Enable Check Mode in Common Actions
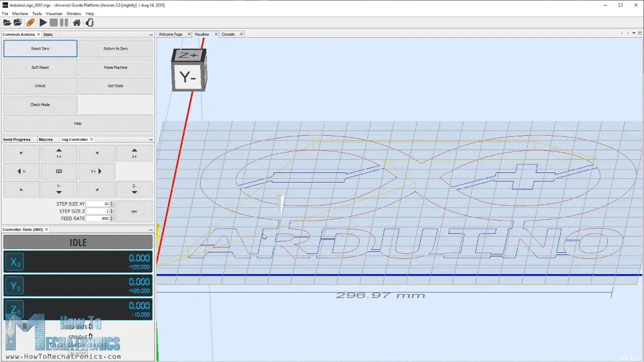Screen dimensions: 644x362 click(40, 104)
